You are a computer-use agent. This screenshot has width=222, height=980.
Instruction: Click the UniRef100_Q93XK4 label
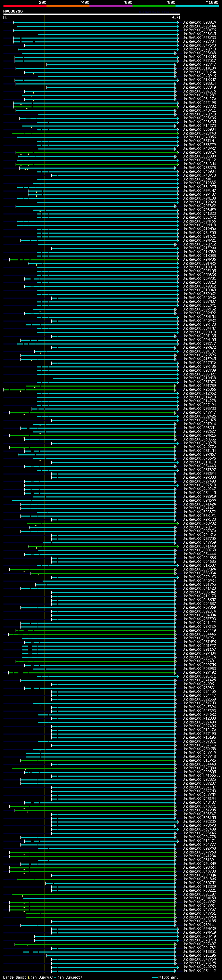199,867
